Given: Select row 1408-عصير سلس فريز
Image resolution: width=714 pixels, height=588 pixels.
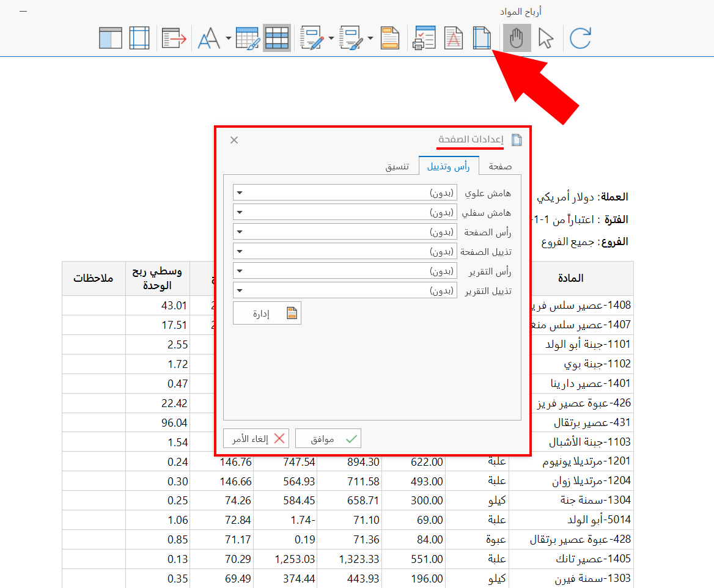Looking at the screenshot, I should pyautogui.click(x=582, y=305).
